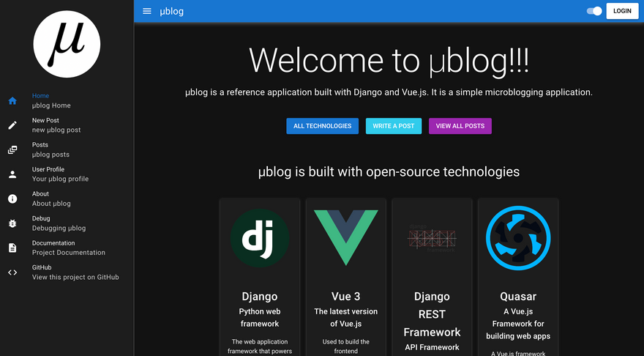644x356 pixels.
Task: Click the WRITE A POST button
Action: pos(393,126)
